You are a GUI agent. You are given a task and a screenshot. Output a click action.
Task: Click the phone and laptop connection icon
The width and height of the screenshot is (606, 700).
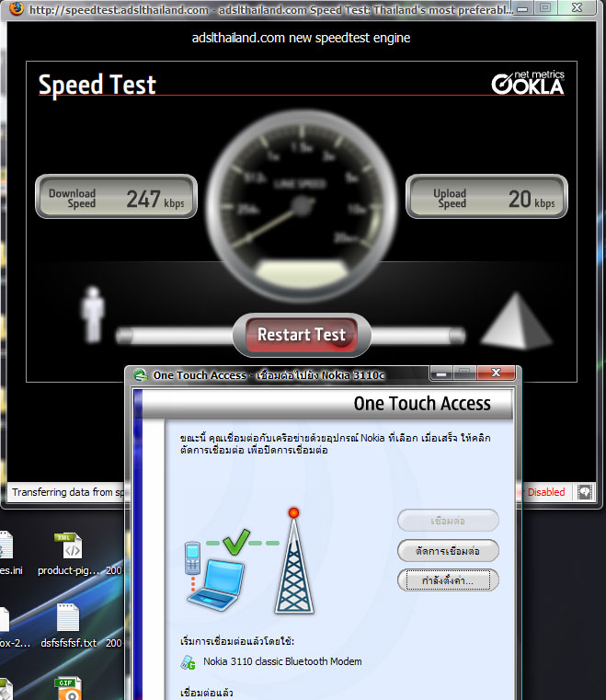pos(214,576)
